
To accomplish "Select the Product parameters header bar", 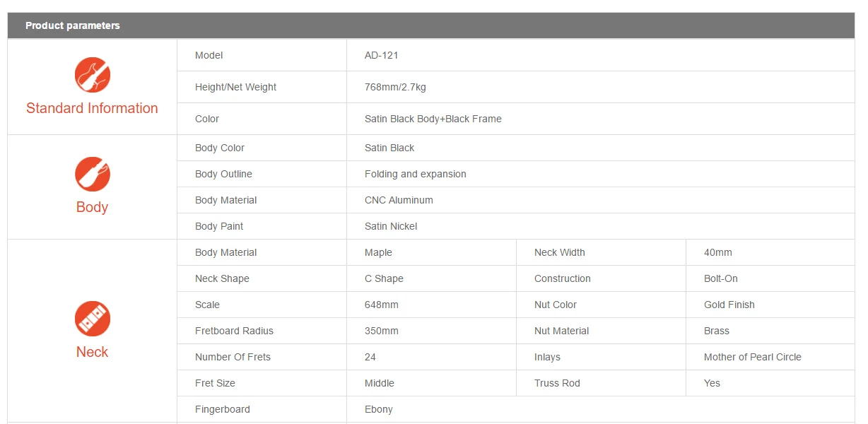I will point(431,25).
